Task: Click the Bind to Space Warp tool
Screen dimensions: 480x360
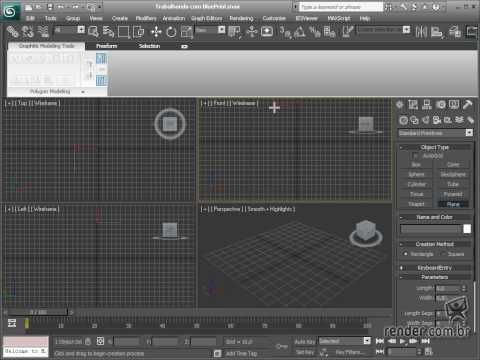Action: [x=43, y=32]
